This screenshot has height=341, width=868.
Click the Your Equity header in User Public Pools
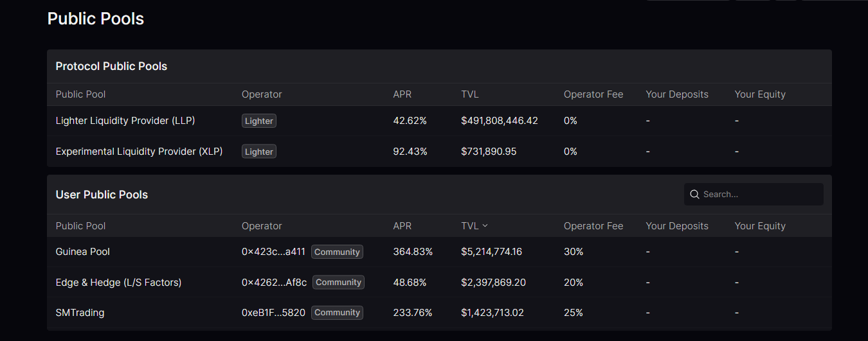[x=760, y=226]
